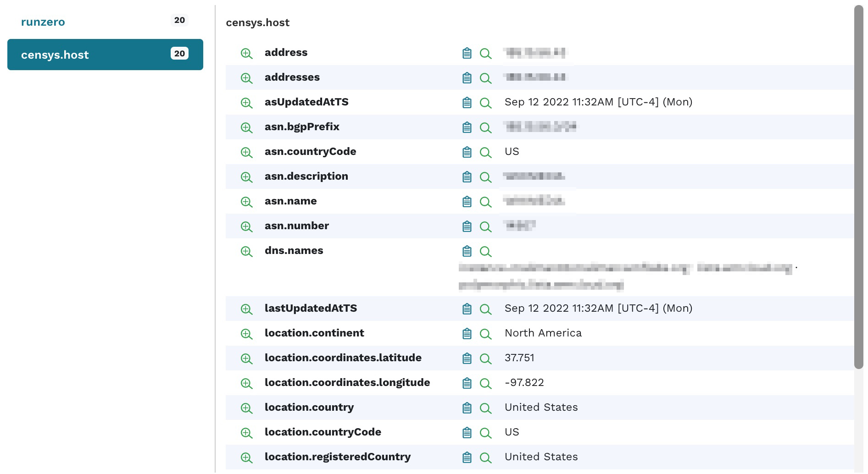868x474 pixels.
Task: Zoom into location.coordinates.latitude
Action: (x=247, y=358)
